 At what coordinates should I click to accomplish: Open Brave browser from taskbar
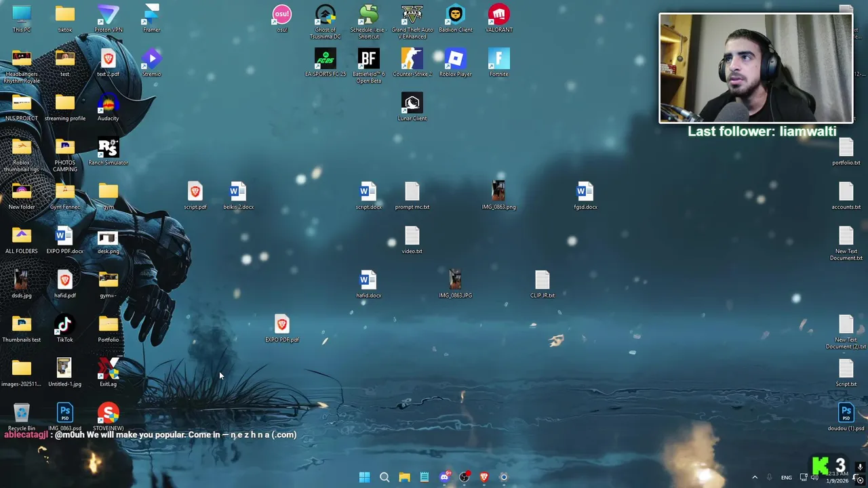[x=484, y=477]
